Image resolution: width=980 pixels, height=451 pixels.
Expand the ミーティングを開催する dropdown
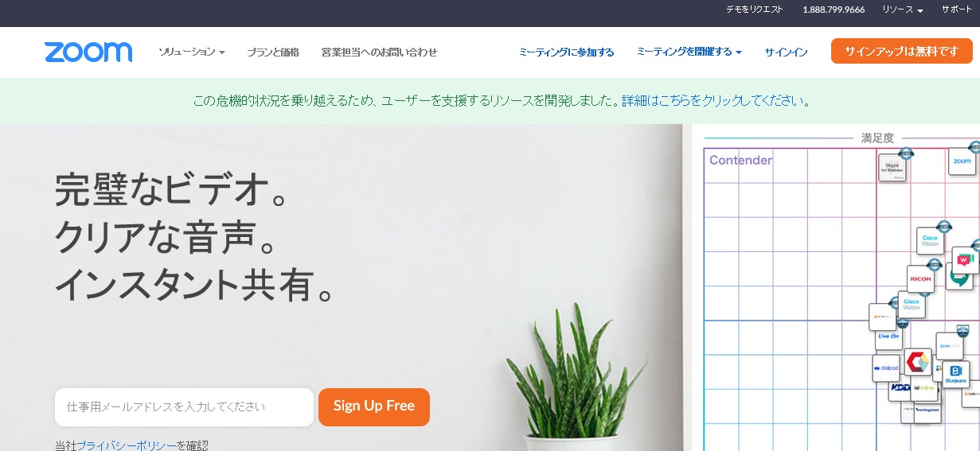click(689, 52)
